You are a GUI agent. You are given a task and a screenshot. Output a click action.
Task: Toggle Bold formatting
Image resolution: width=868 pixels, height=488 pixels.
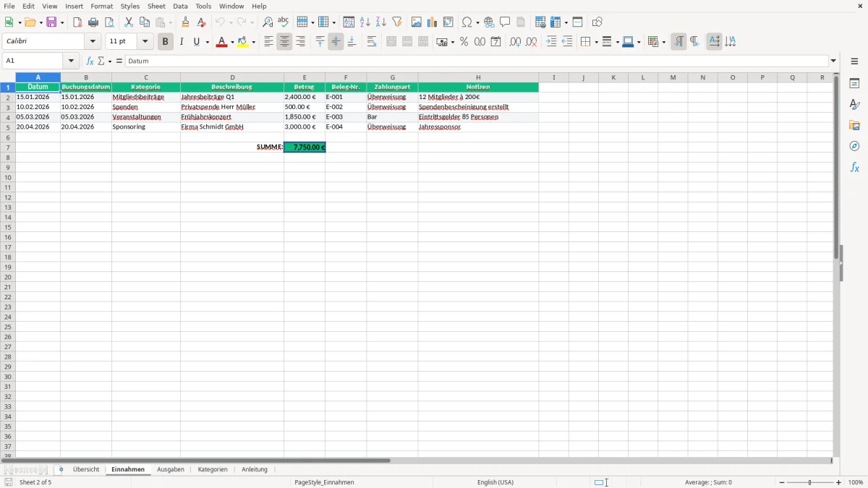click(x=165, y=42)
